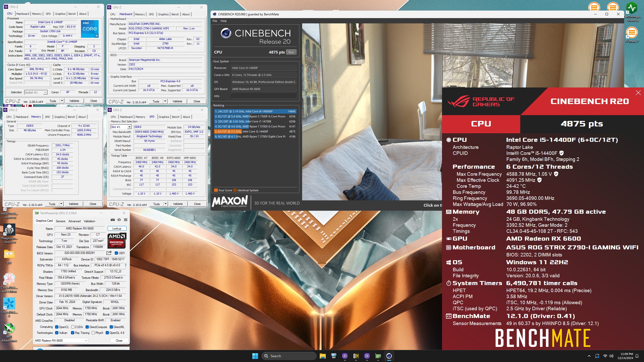Click Tools in the CPU-Z Memory window
Viewport: 644px width, 362px height.
click(52, 204)
